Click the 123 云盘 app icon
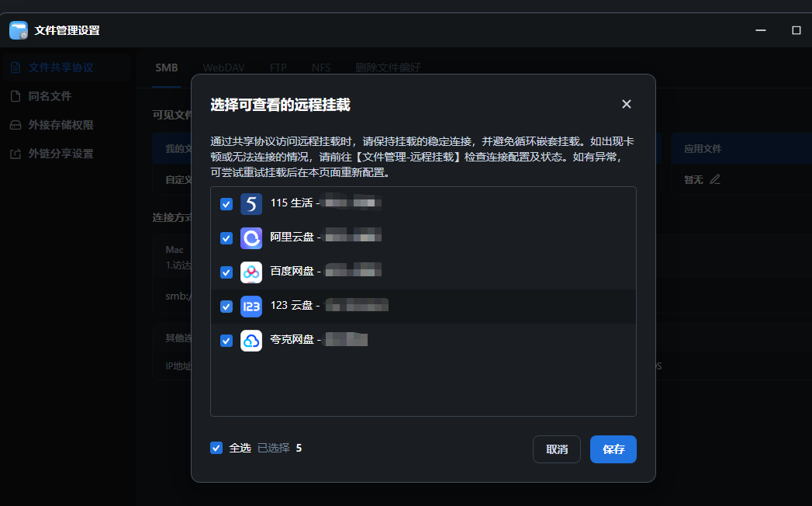The image size is (812, 506). [251, 307]
